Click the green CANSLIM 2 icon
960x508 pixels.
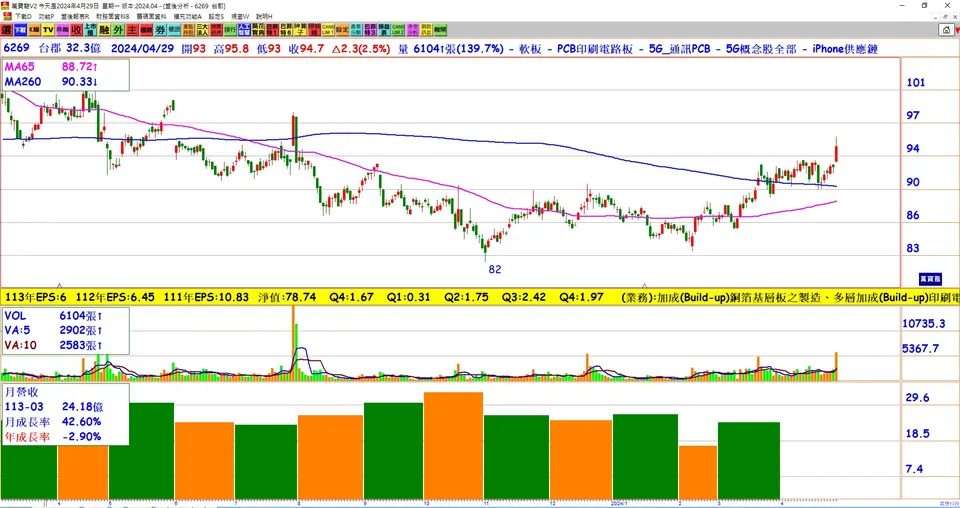click(x=398, y=30)
